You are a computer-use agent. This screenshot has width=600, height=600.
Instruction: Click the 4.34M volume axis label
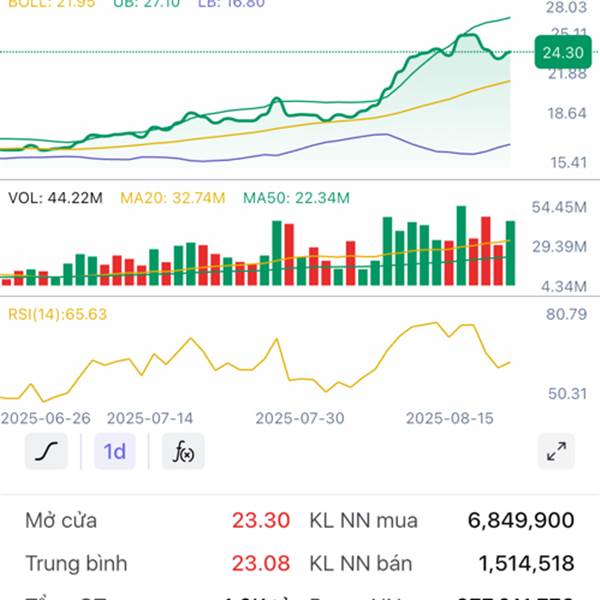click(564, 286)
